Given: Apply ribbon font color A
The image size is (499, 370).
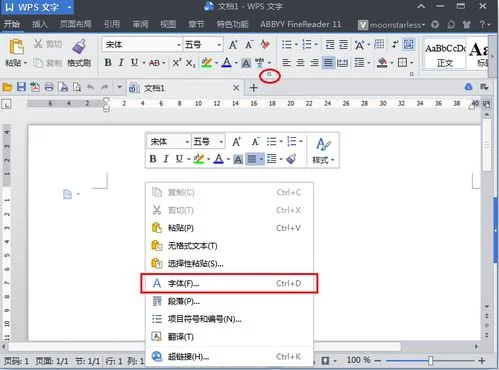Looking at the screenshot, I should point(227,63).
